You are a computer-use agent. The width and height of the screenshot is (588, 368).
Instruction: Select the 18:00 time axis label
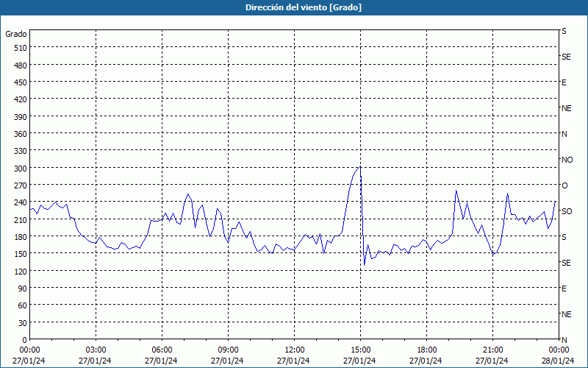coord(426,350)
